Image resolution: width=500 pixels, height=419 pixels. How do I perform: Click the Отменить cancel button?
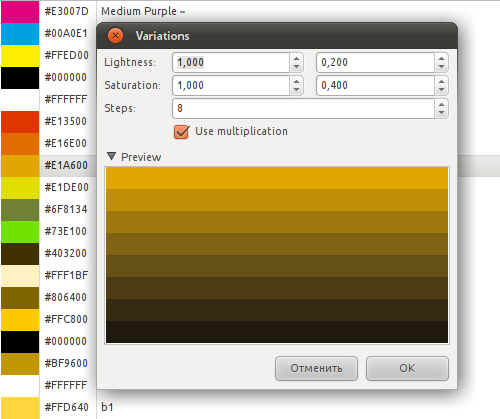coord(316,368)
